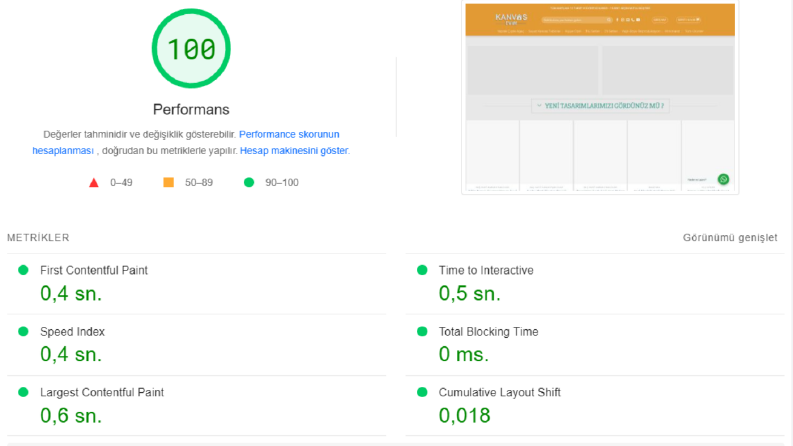The image size is (793, 446).
Task: Select the Largest Contentful Paint metric label
Action: click(102, 392)
